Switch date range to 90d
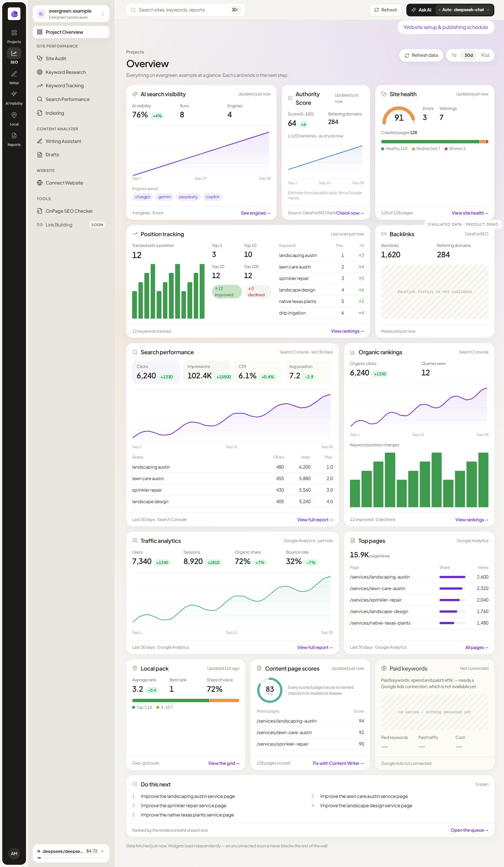This screenshot has width=504, height=867. (485, 55)
